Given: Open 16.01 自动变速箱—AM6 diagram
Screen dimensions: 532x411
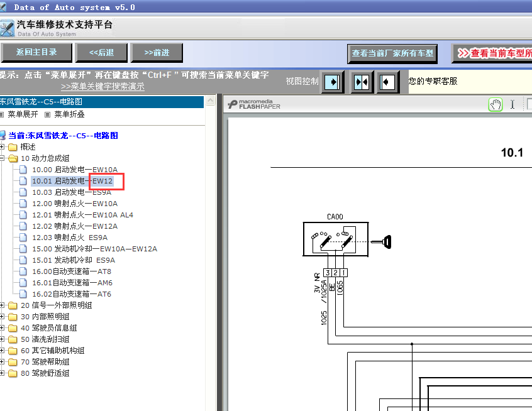Looking at the screenshot, I should pos(70,282).
